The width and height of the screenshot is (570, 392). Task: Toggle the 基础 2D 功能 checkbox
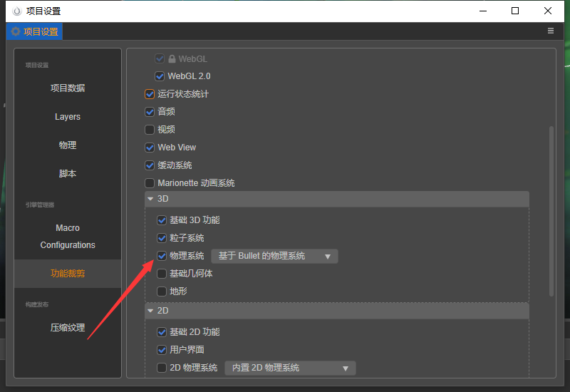[x=162, y=332]
